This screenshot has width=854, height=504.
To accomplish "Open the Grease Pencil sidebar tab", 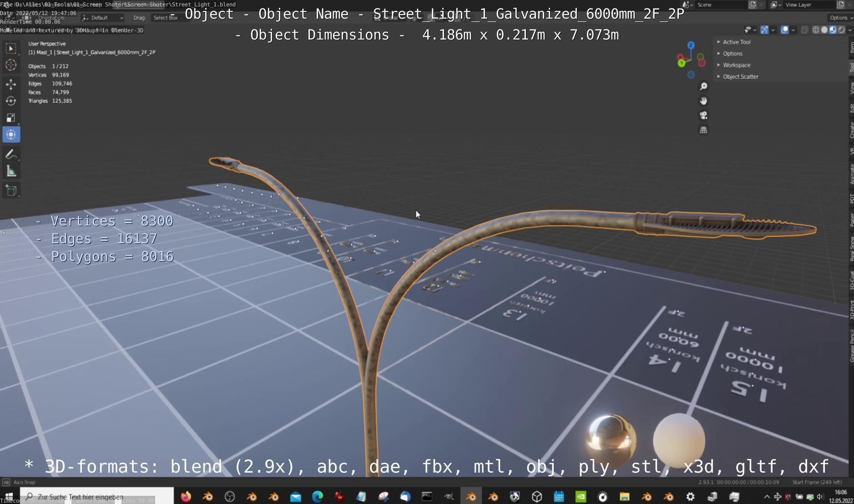I will [x=851, y=346].
